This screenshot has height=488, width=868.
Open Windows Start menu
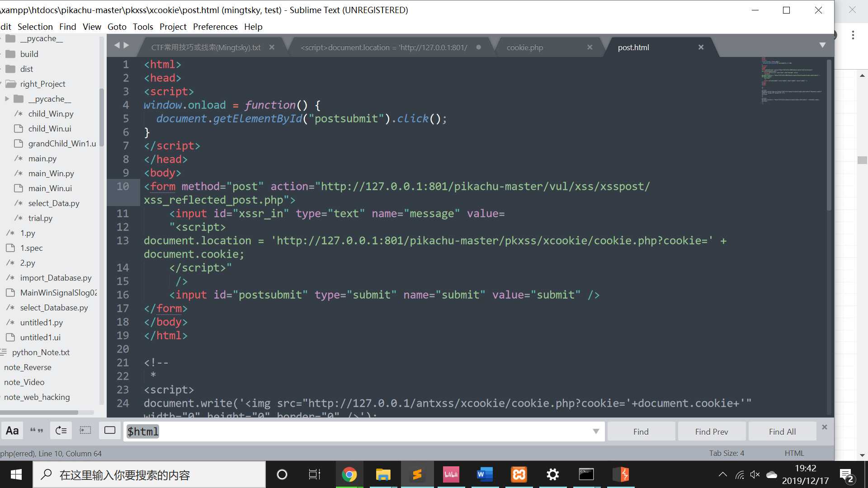[16, 474]
